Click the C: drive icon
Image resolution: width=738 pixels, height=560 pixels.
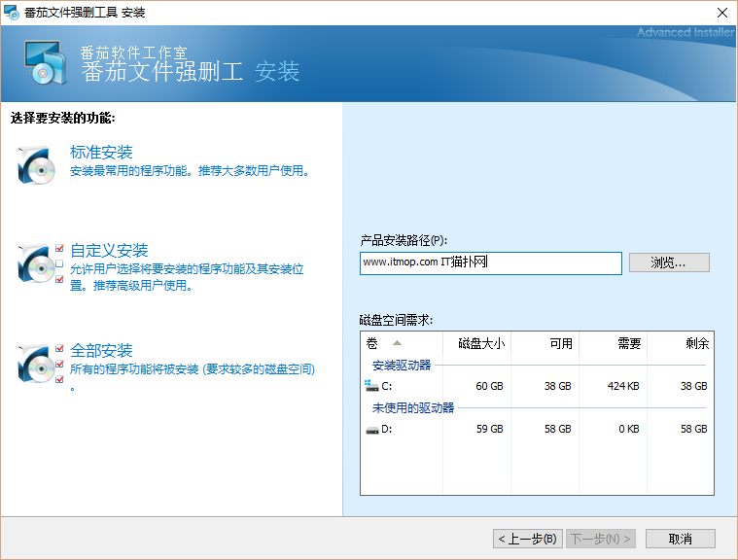point(371,386)
